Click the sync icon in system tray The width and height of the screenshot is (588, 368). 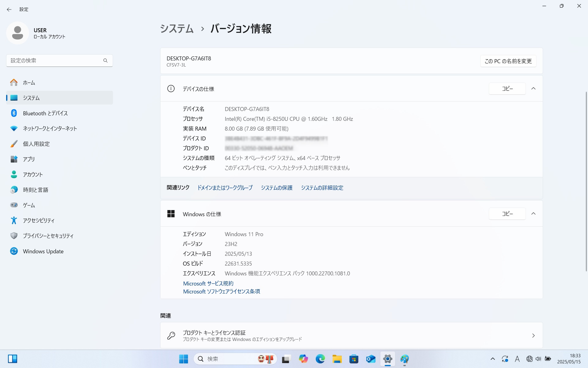coord(505,359)
